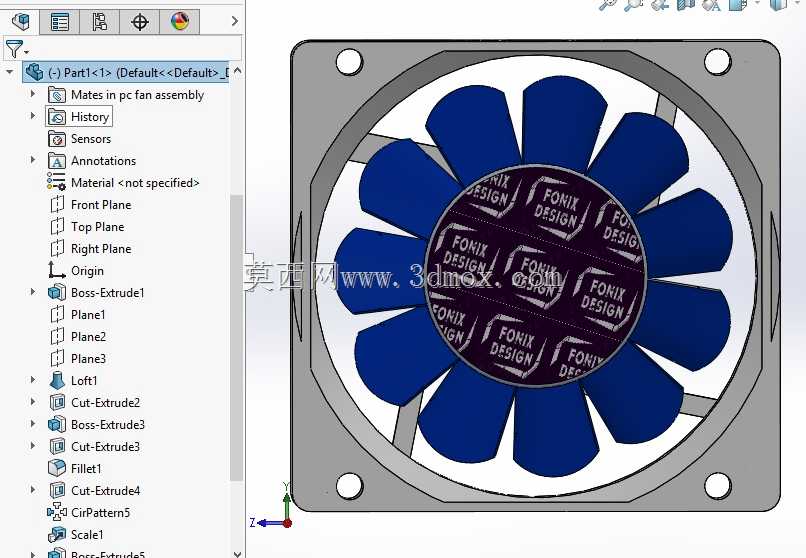Select the Cut-Extrude4 icon
This screenshot has width=806, height=558.
coord(57,490)
